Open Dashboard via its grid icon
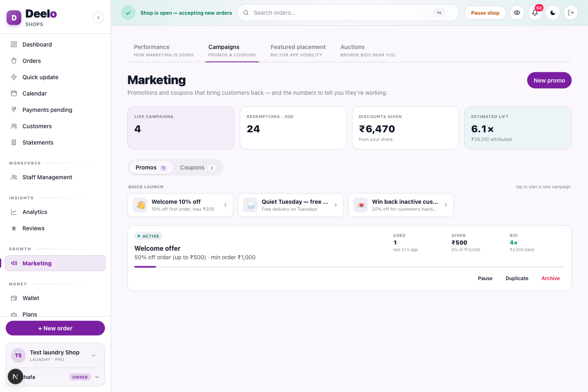 [x=14, y=45]
